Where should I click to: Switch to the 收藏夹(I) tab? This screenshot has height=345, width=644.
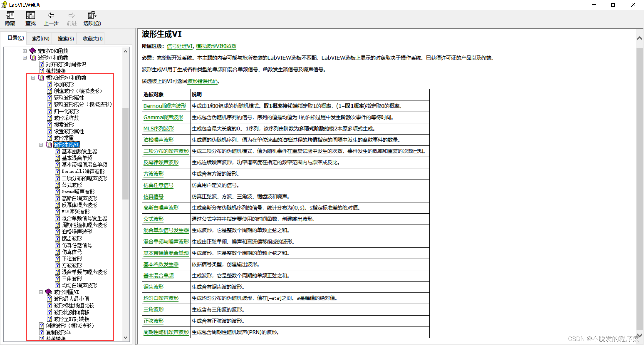coord(92,39)
